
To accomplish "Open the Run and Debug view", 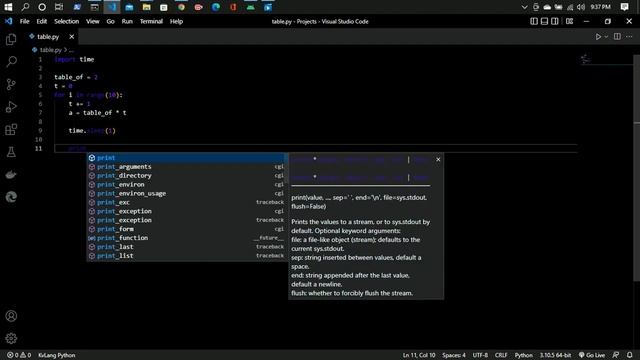I will point(11,107).
